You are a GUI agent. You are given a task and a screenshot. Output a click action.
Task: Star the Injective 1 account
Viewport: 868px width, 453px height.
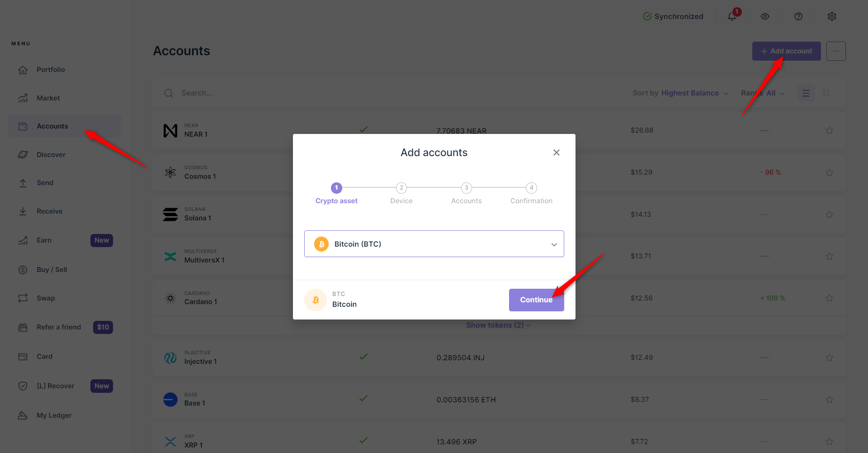tap(830, 358)
